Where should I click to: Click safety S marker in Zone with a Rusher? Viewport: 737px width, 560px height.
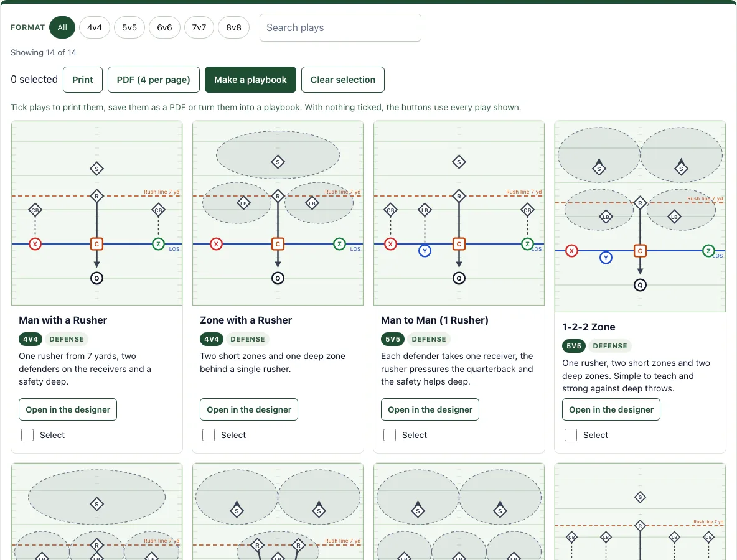(278, 162)
